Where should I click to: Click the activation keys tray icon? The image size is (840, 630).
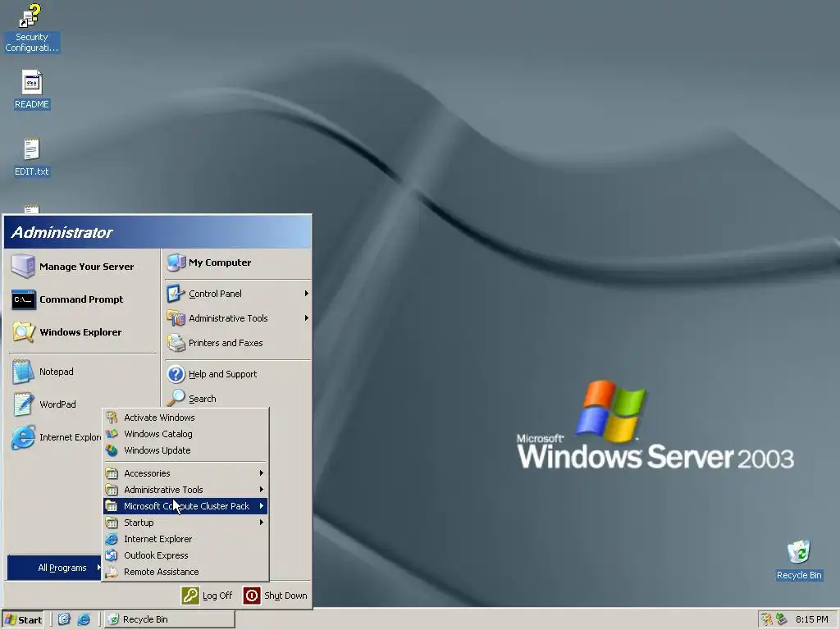pyautogui.click(x=767, y=619)
